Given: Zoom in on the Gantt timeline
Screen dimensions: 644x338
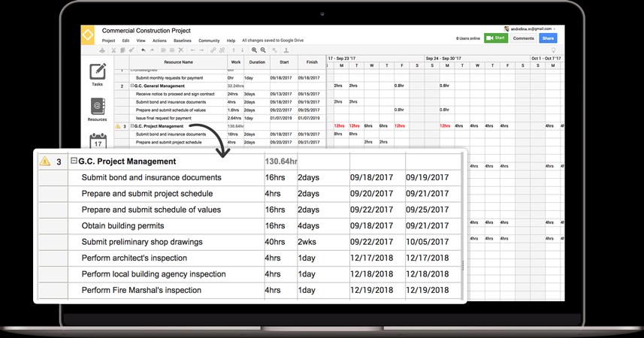Looking at the screenshot, I should [254, 50].
